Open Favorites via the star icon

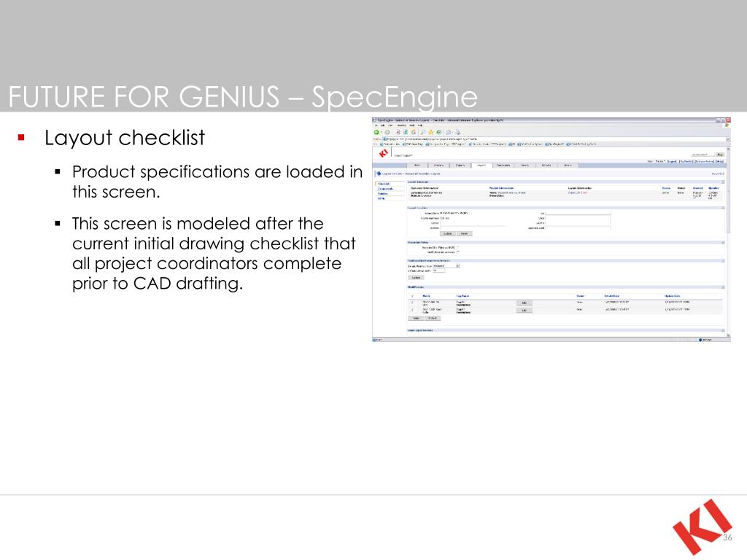coord(430,132)
